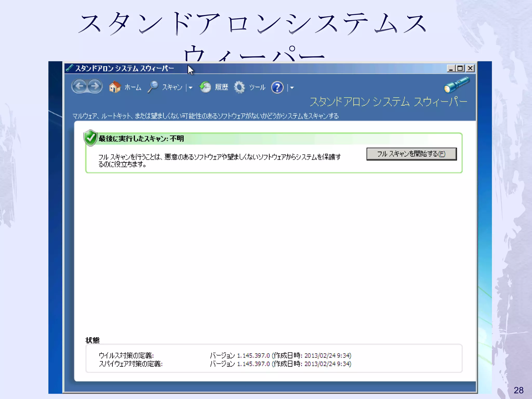Click the back arrow navigation button
The width and height of the screenshot is (532, 399).
coord(79,86)
